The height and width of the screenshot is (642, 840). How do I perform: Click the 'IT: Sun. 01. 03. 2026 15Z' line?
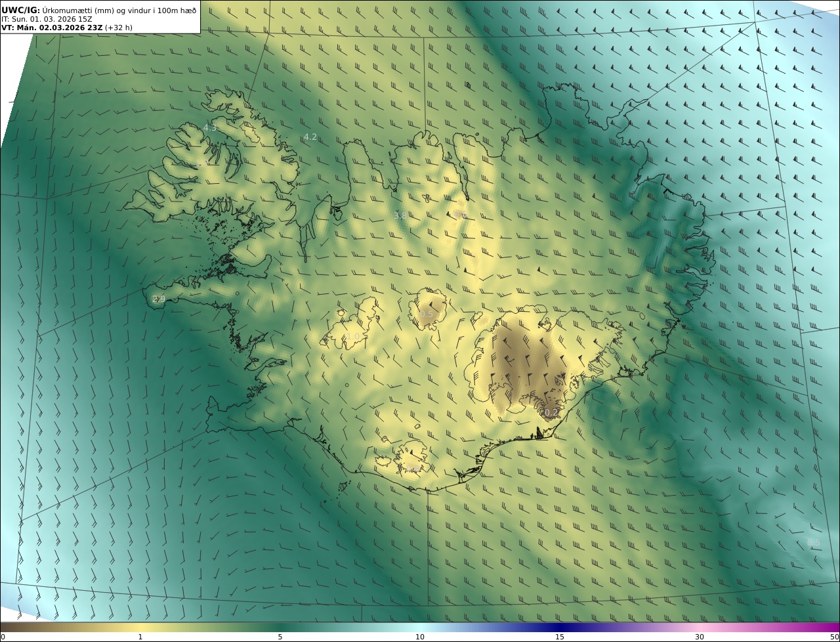coord(47,19)
